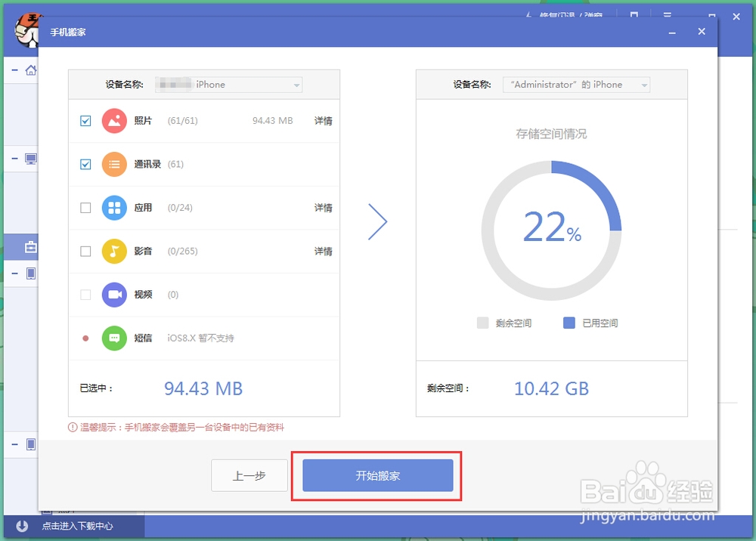Open the source device name dropdown

pyautogui.click(x=228, y=85)
